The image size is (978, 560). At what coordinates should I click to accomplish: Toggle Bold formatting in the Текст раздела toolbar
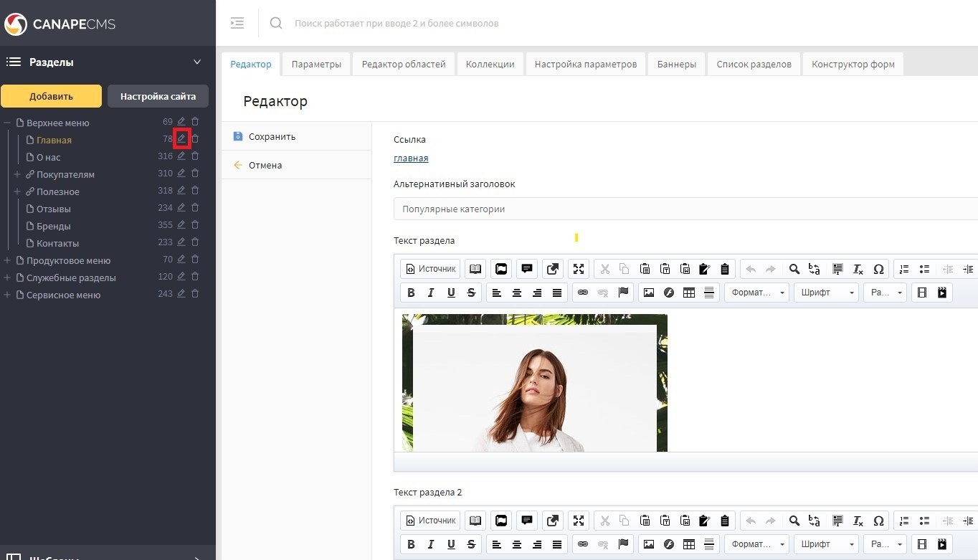[411, 293]
